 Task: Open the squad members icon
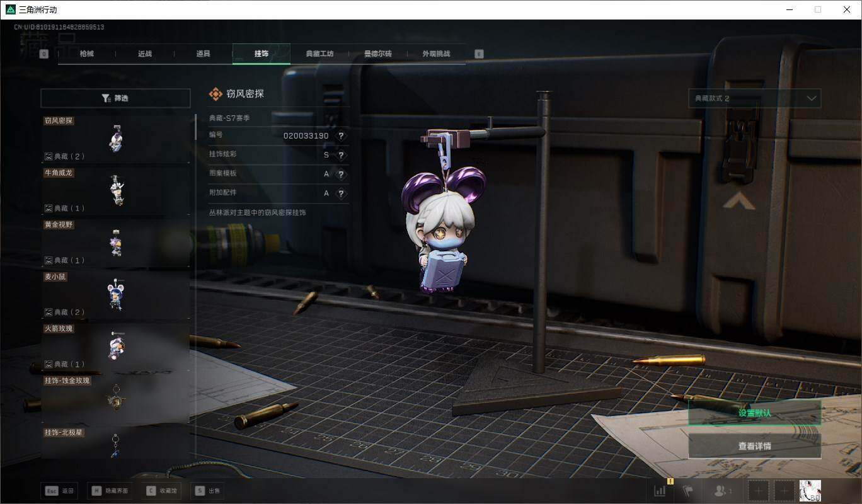point(722,491)
